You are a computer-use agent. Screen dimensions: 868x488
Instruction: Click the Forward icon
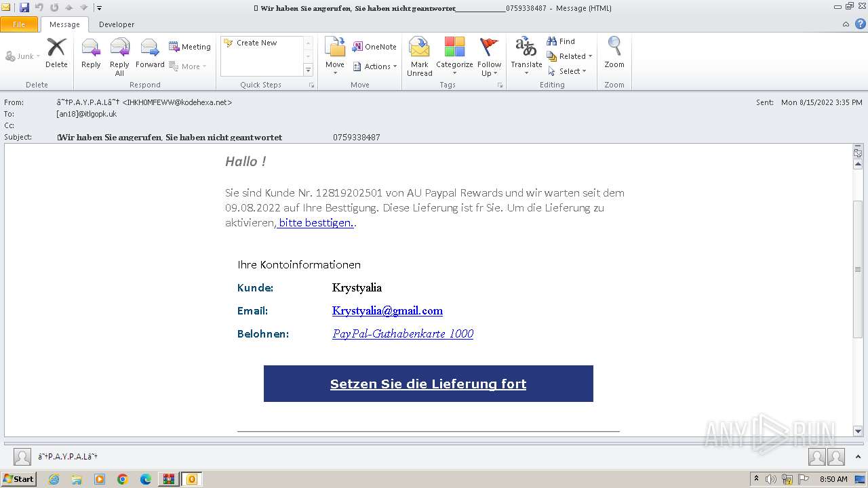pyautogui.click(x=150, y=53)
